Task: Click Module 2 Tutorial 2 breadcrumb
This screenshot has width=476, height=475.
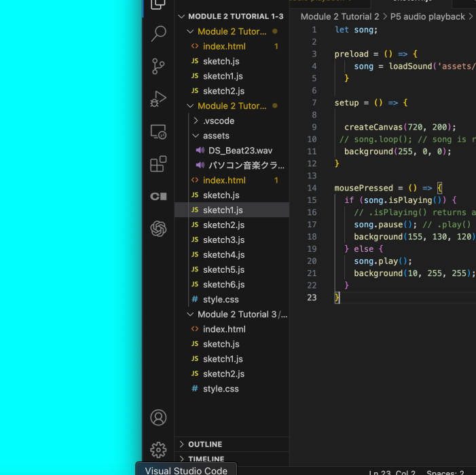Action: (340, 17)
